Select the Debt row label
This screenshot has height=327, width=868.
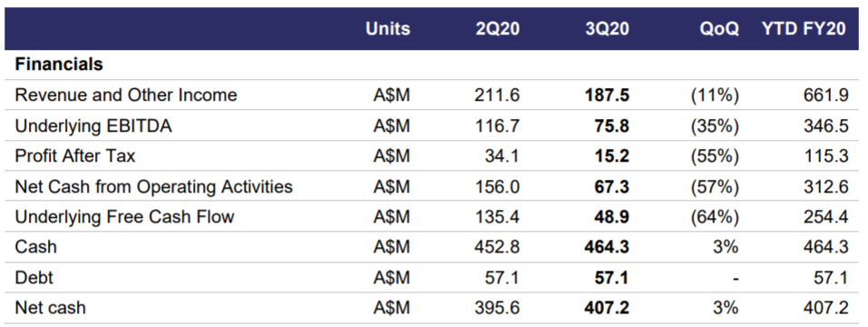34,277
